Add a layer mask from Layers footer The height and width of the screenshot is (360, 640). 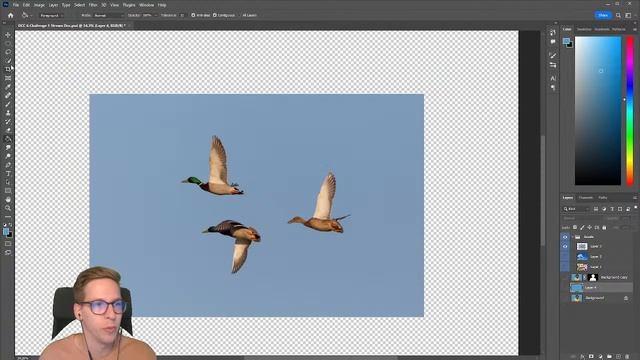point(591,356)
